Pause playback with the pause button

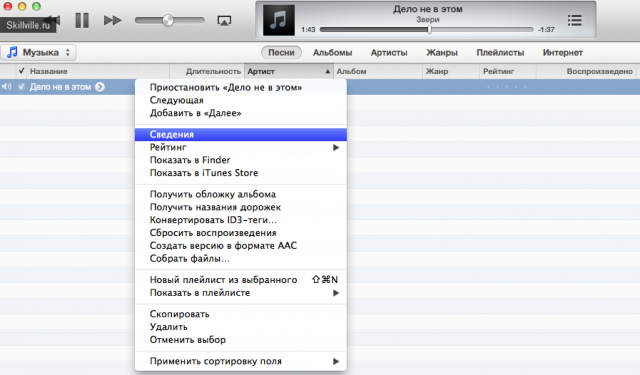coord(82,20)
